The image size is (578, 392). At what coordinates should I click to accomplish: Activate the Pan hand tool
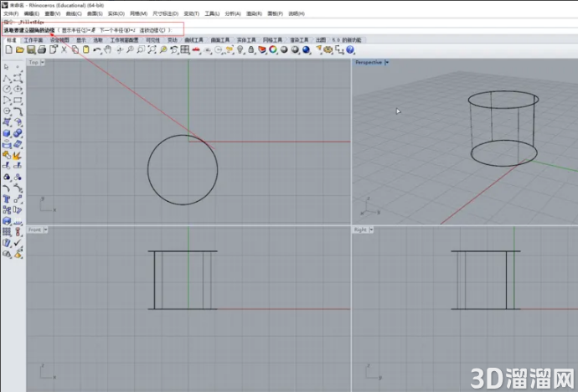(108, 49)
